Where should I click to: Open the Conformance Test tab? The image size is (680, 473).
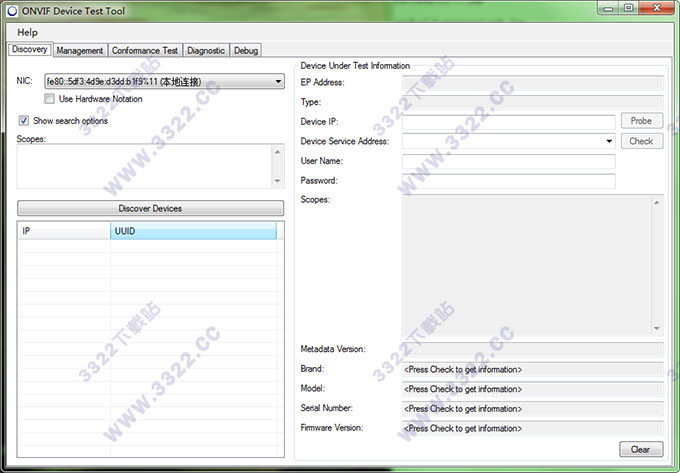(x=145, y=50)
